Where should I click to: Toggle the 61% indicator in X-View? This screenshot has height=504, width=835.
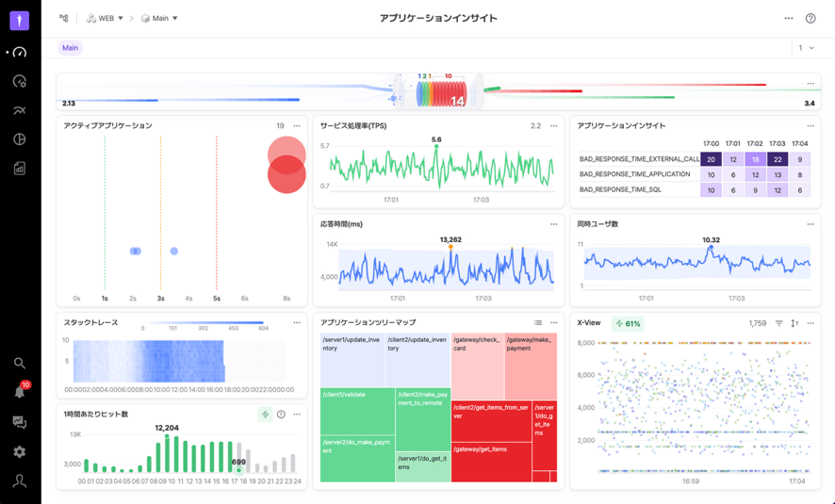tap(628, 323)
